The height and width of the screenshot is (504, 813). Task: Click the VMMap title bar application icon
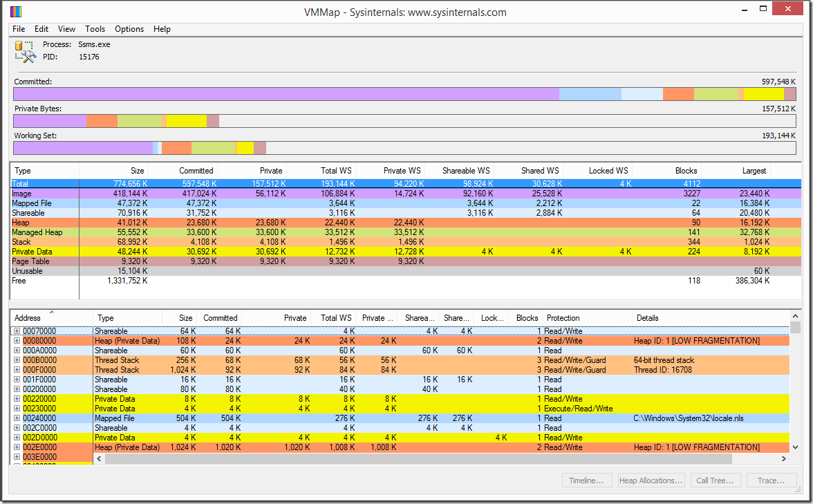[x=17, y=12]
